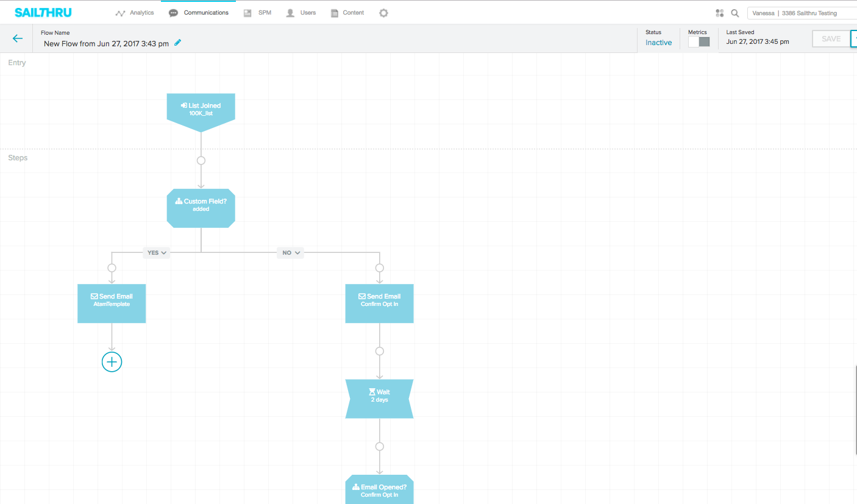Open the Analytics menu
The height and width of the screenshot is (504, 857).
(x=135, y=13)
